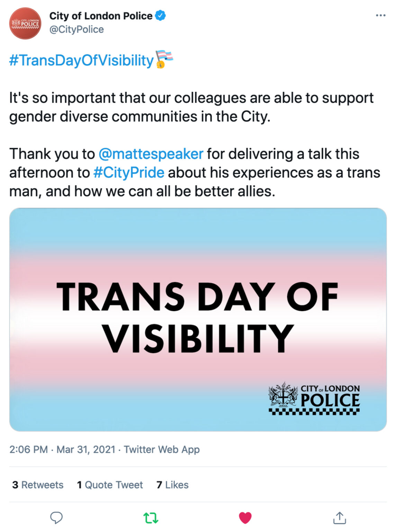Open the #CityPride hashtag link
The image size is (397, 532).
pos(129,172)
